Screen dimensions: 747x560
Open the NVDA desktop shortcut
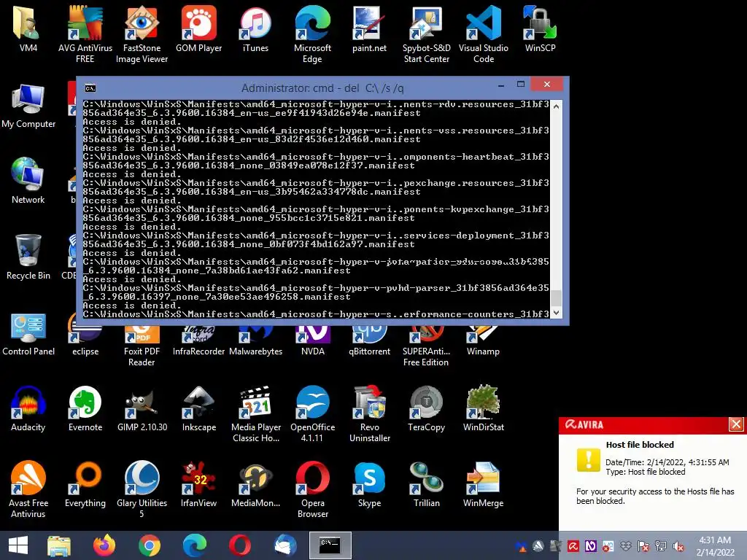(x=312, y=342)
